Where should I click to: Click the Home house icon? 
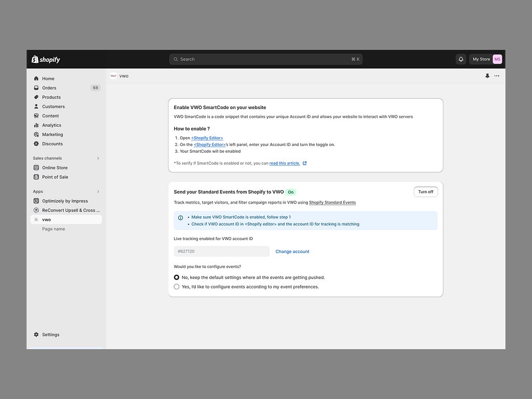coord(36,78)
